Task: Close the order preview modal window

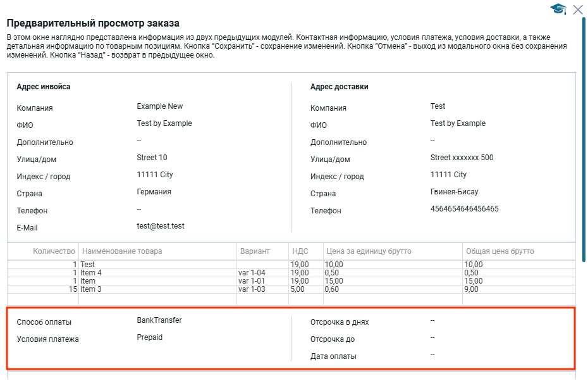Action: [577, 9]
